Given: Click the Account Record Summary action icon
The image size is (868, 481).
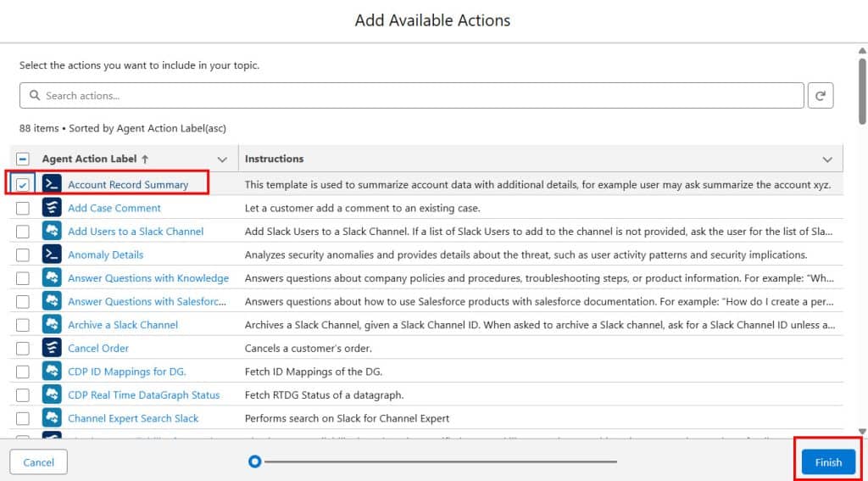Looking at the screenshot, I should click(x=52, y=185).
